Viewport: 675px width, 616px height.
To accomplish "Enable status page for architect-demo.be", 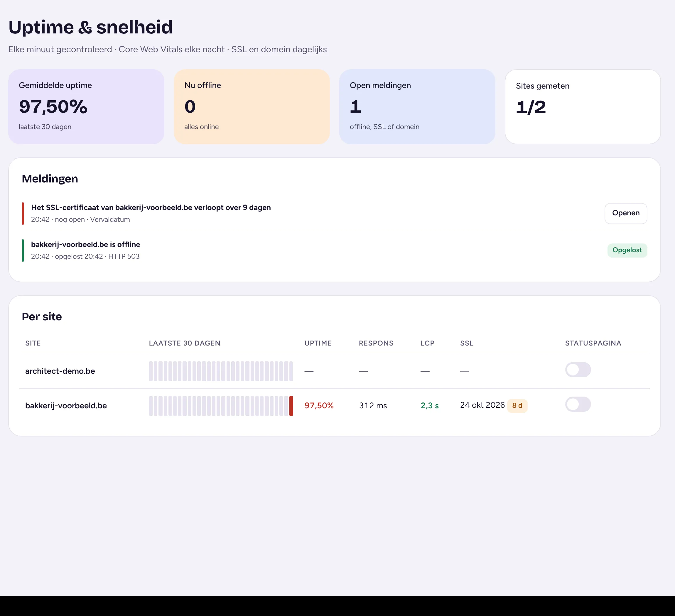I will [x=578, y=370].
